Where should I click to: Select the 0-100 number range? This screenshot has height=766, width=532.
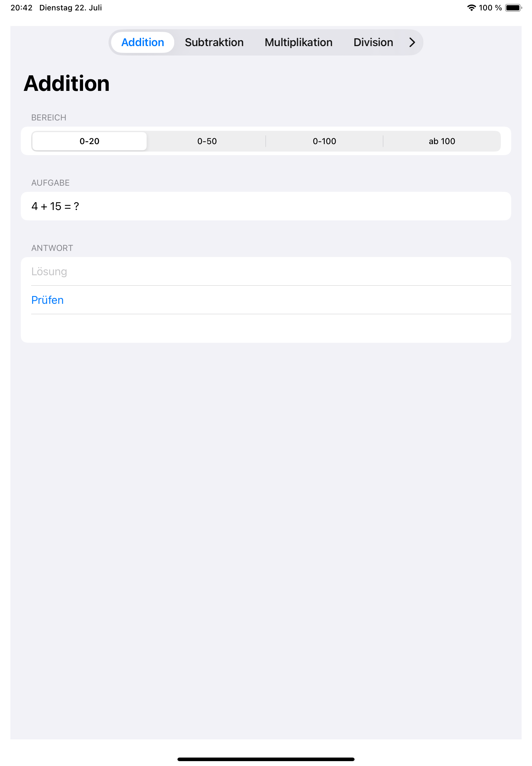coord(324,141)
